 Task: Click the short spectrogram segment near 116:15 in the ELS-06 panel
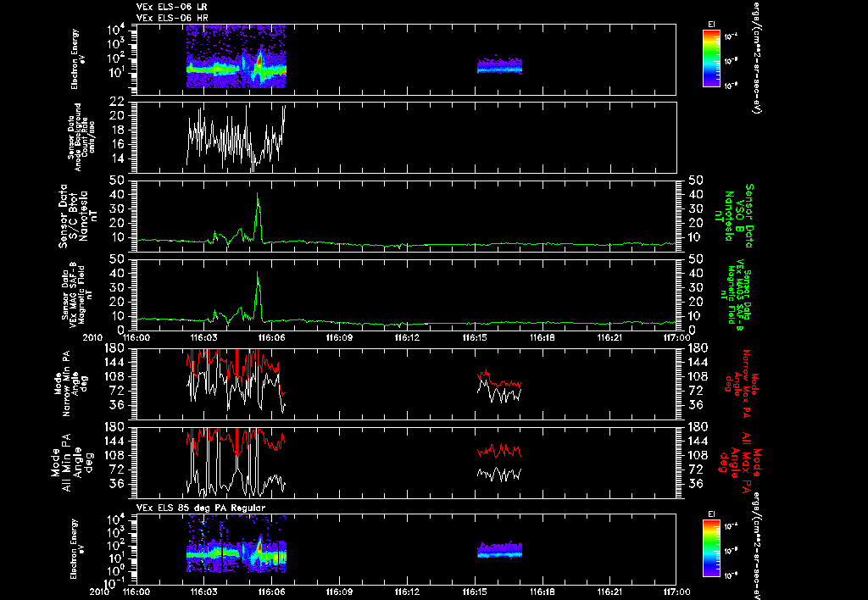[x=499, y=66]
